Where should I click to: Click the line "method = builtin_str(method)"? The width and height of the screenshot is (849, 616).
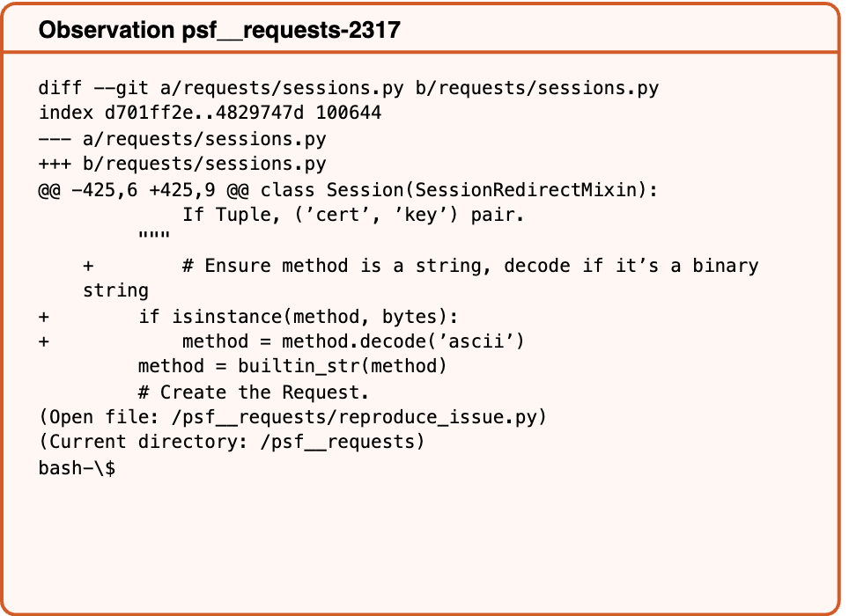point(292,366)
